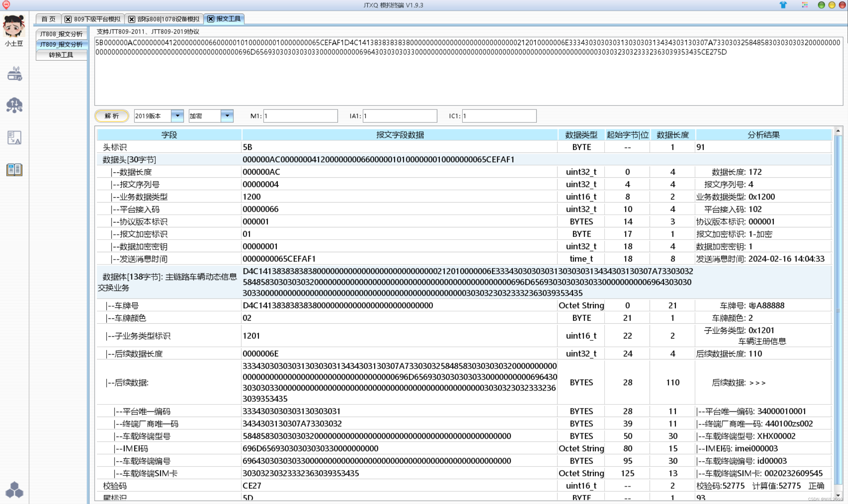Close the 部标808|1078设备模拟 tab

tap(132, 19)
